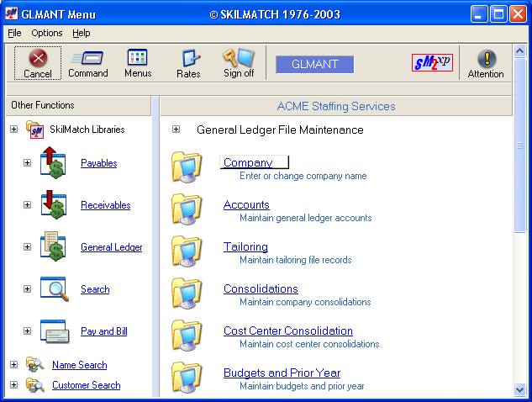The image size is (532, 402).
Task: Open the Command toolbar icon
Action: pyautogui.click(x=87, y=58)
